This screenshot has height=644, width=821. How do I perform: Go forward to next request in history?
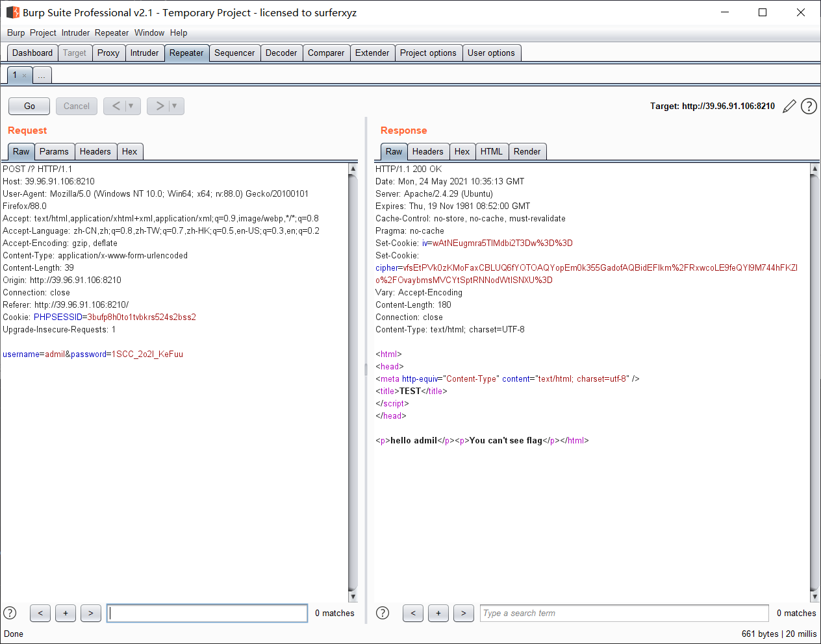(160, 106)
